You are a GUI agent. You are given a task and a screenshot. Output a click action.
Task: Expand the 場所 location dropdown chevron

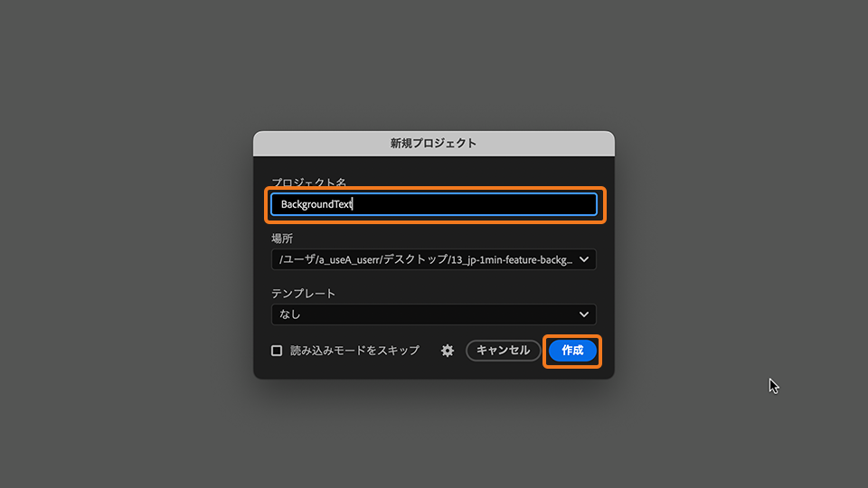pos(584,259)
